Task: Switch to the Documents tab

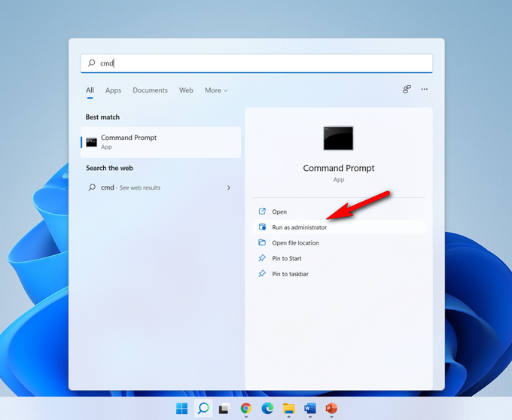Action: [150, 90]
